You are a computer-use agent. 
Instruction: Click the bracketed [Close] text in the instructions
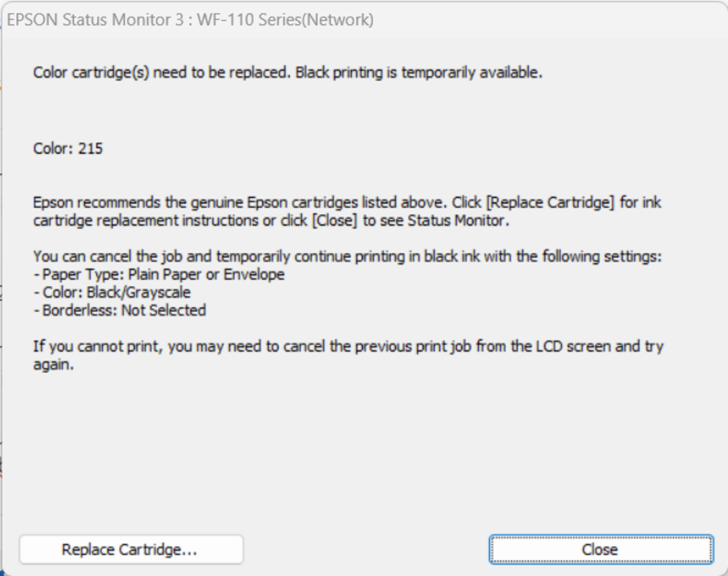pyautogui.click(x=334, y=221)
